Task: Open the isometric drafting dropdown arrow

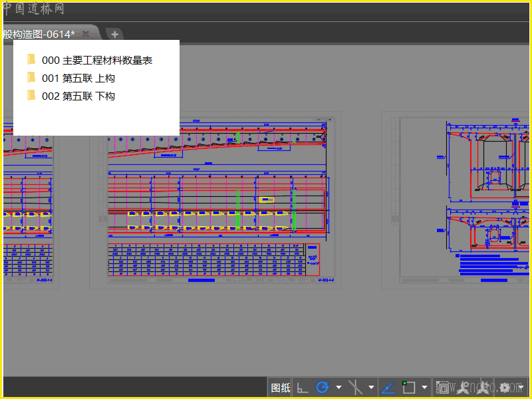Action: pyautogui.click(x=371, y=388)
